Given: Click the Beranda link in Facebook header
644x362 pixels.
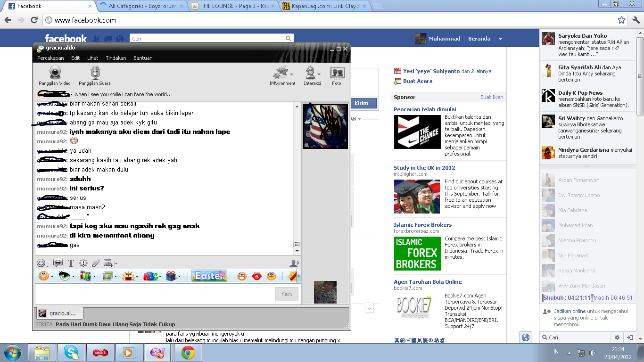Looking at the screenshot, I should pyautogui.click(x=479, y=39).
